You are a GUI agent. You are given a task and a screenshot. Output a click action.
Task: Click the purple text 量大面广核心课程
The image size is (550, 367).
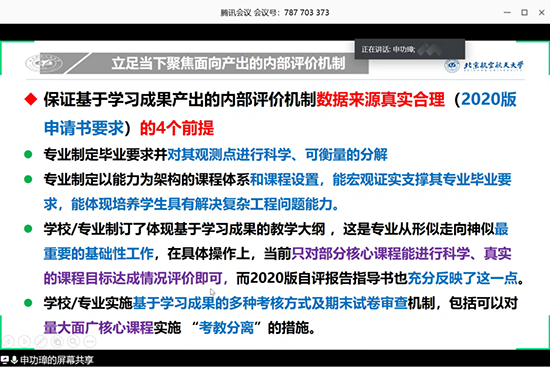coord(99,328)
